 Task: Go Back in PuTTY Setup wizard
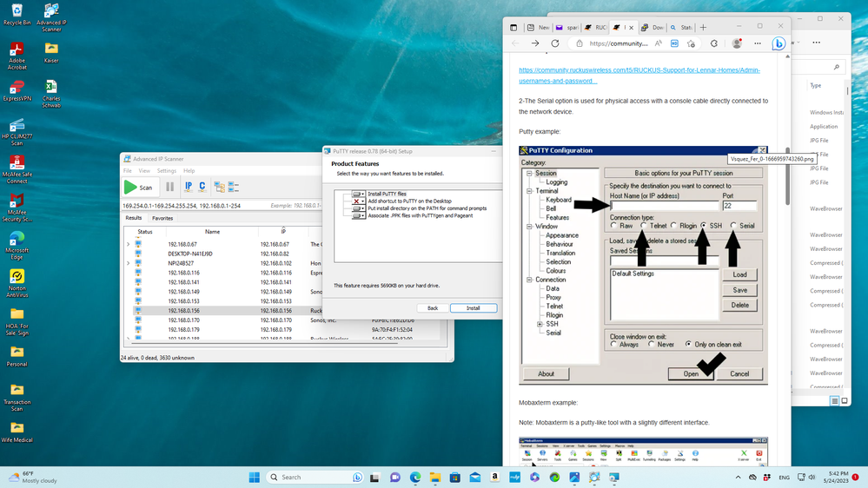tap(432, 308)
